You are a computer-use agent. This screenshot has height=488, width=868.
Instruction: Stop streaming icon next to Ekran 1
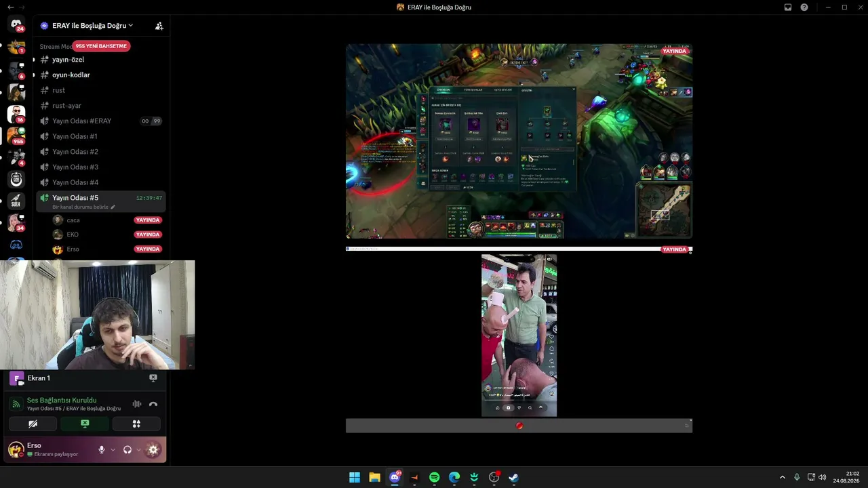tap(153, 378)
